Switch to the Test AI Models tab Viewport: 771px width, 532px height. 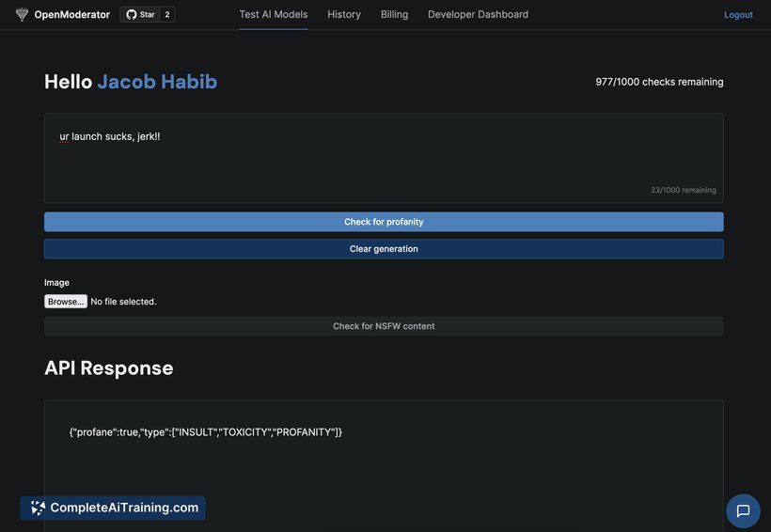coord(274,15)
